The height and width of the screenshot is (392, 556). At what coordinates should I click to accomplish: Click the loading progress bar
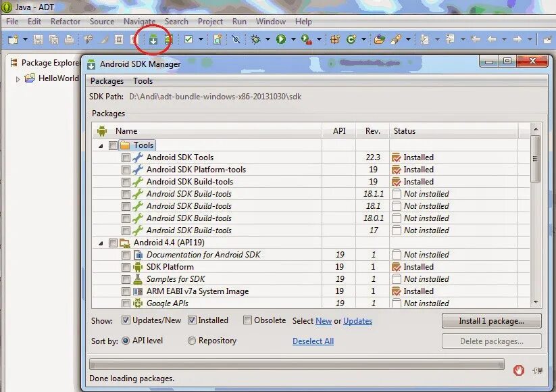point(297,364)
